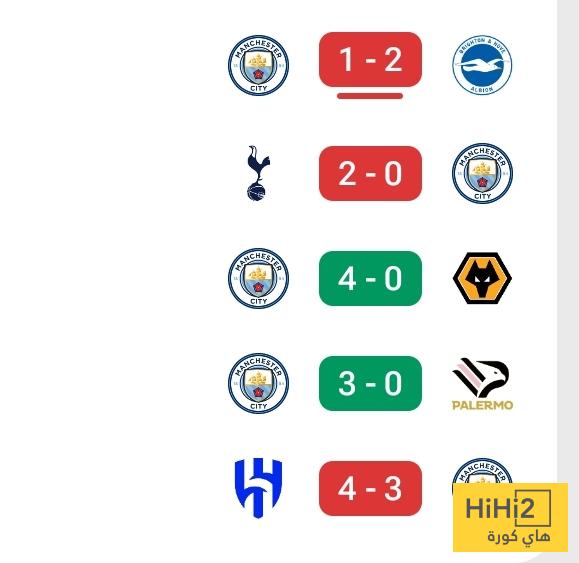The height and width of the screenshot is (563, 579).
Task: Click Manchester City crest beside 3 - 0 score
Action: pos(258,383)
